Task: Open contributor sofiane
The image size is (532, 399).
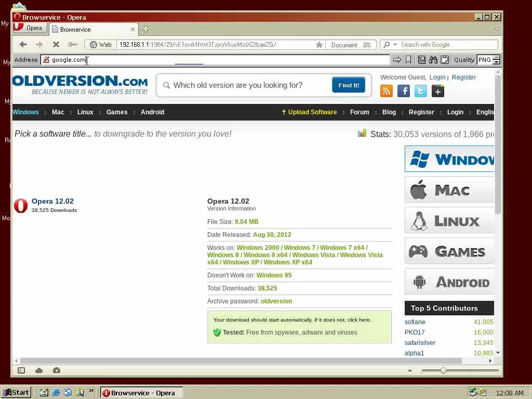Action: [415, 322]
